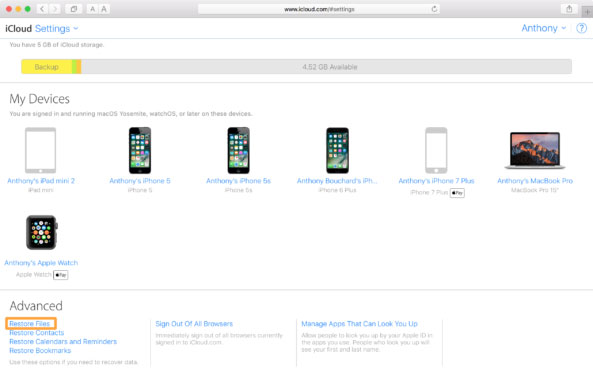Open Restore Bookmarks link

(40, 351)
